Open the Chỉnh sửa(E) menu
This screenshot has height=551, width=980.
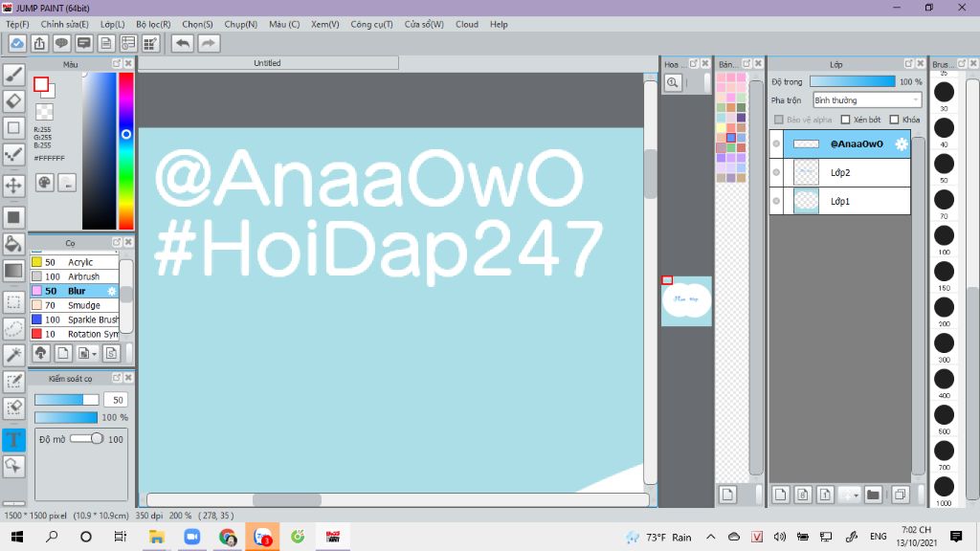click(65, 24)
